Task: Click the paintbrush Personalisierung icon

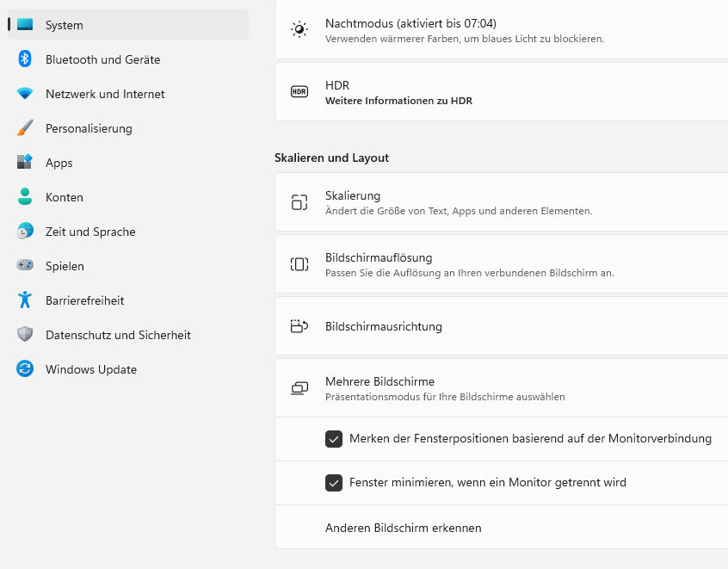Action: point(25,127)
